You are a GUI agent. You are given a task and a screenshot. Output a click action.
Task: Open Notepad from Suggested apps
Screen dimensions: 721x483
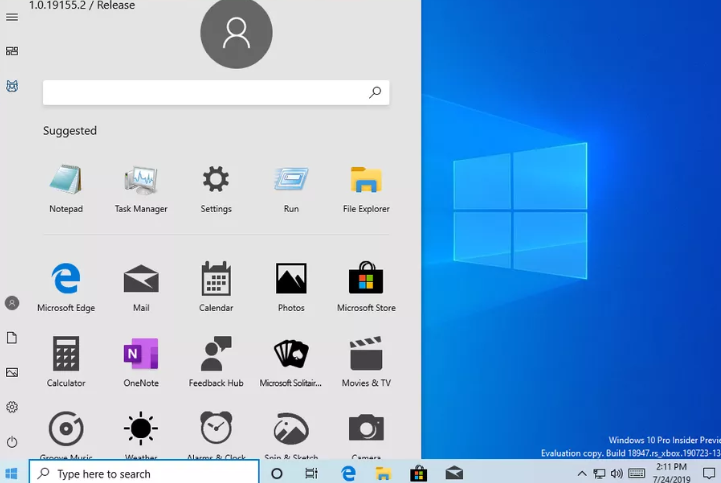coord(66,189)
